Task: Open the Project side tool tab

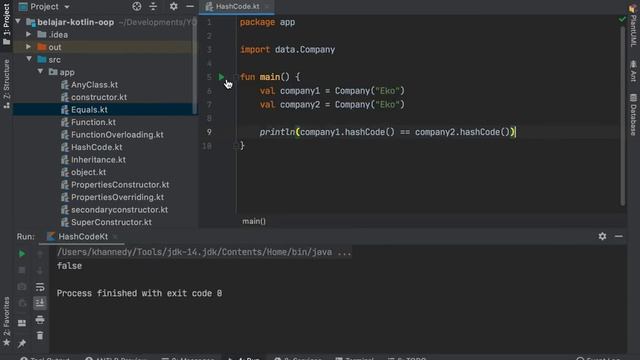Action: pos(6,24)
